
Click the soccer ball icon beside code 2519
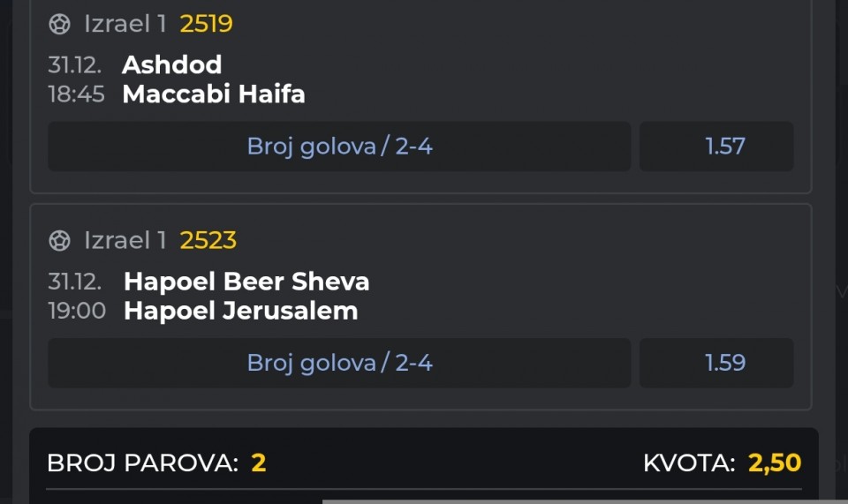coord(59,24)
